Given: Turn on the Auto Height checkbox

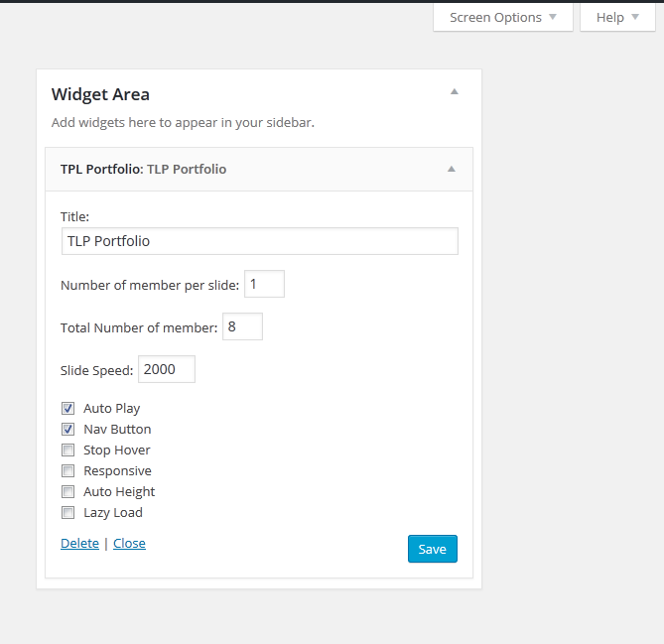Looking at the screenshot, I should pyautogui.click(x=68, y=492).
